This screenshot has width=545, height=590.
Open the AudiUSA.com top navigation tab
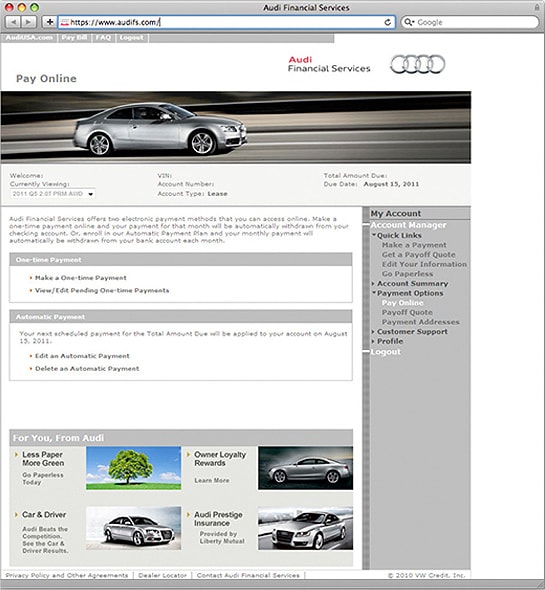[x=29, y=38]
